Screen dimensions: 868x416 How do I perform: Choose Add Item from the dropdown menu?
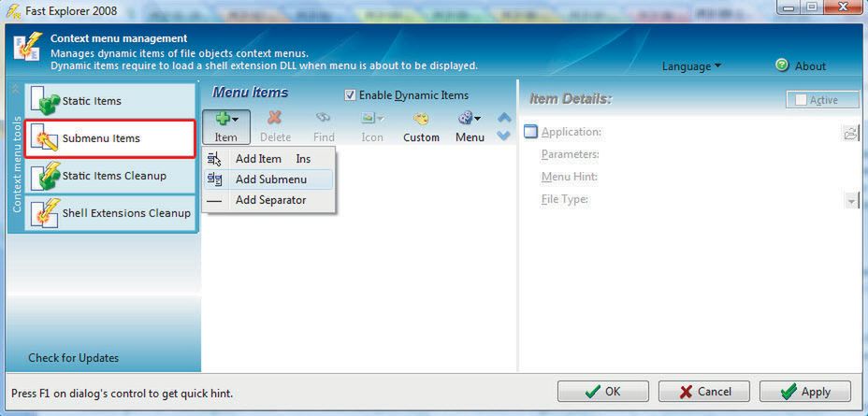[269, 159]
